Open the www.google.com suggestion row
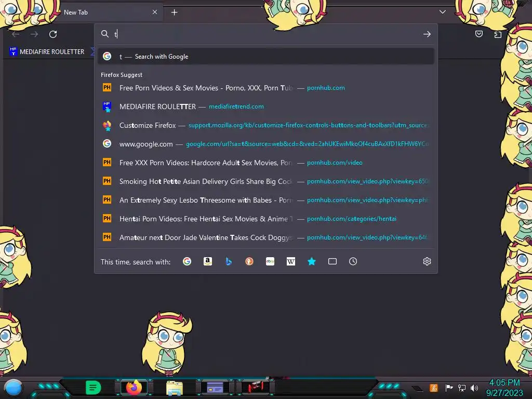 coord(266,144)
